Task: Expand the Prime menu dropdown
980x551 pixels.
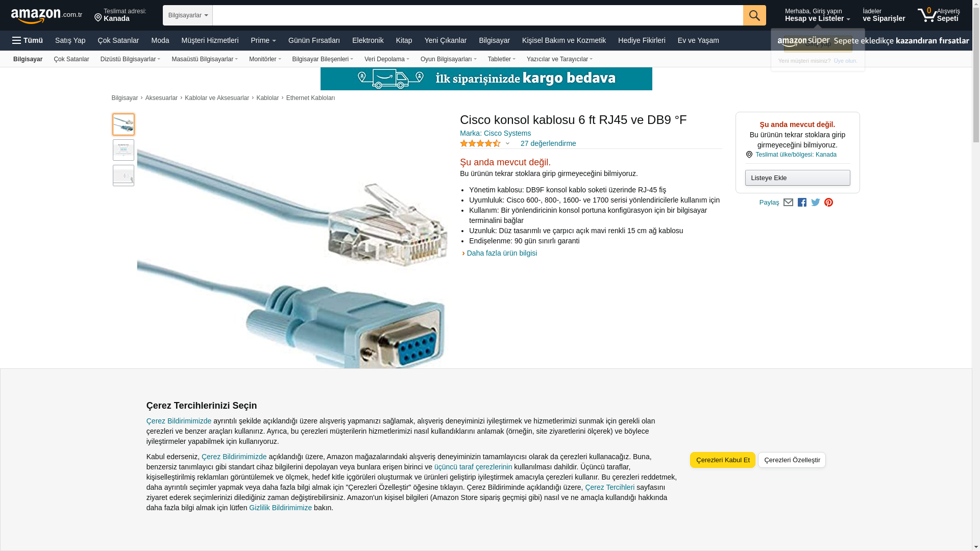Action: point(263,40)
